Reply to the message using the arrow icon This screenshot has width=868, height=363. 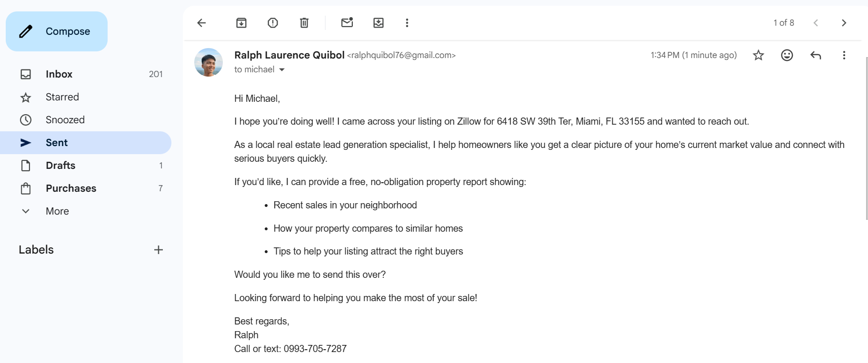tap(816, 55)
